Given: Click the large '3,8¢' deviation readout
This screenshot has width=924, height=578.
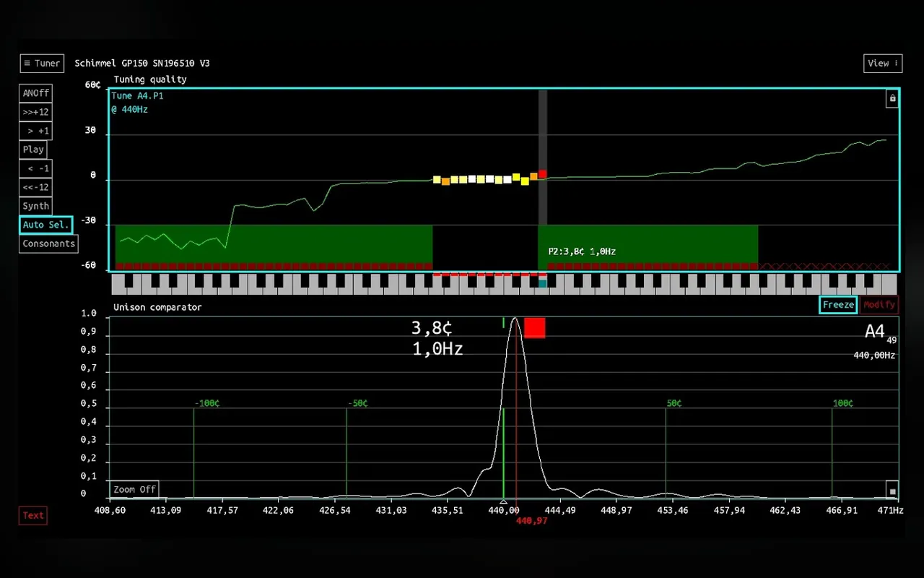Looking at the screenshot, I should [x=432, y=329].
